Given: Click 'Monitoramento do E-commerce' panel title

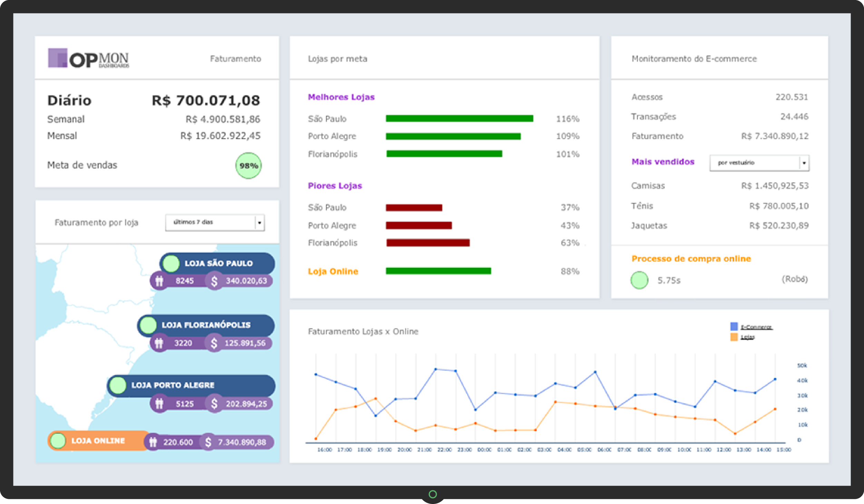Looking at the screenshot, I should click(x=694, y=59).
